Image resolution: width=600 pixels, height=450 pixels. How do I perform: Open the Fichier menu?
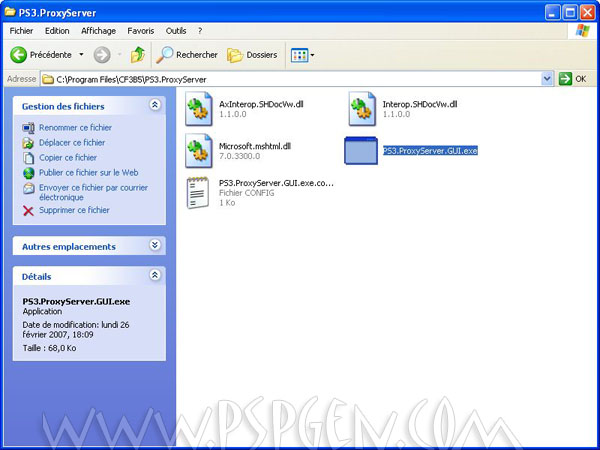click(21, 31)
